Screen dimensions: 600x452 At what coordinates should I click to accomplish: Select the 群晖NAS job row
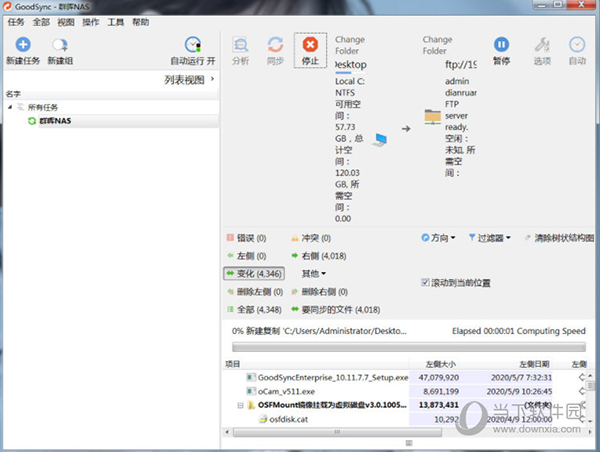click(128, 121)
